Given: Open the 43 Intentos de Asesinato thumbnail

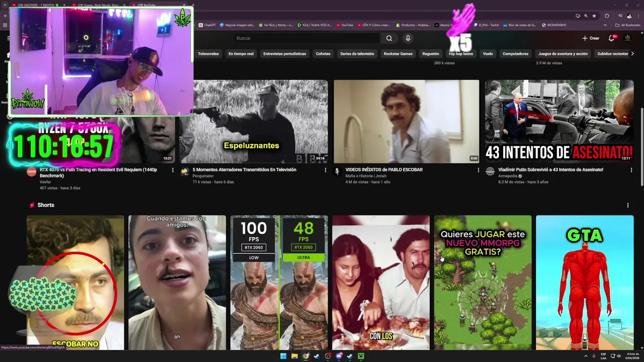Looking at the screenshot, I should (x=559, y=121).
